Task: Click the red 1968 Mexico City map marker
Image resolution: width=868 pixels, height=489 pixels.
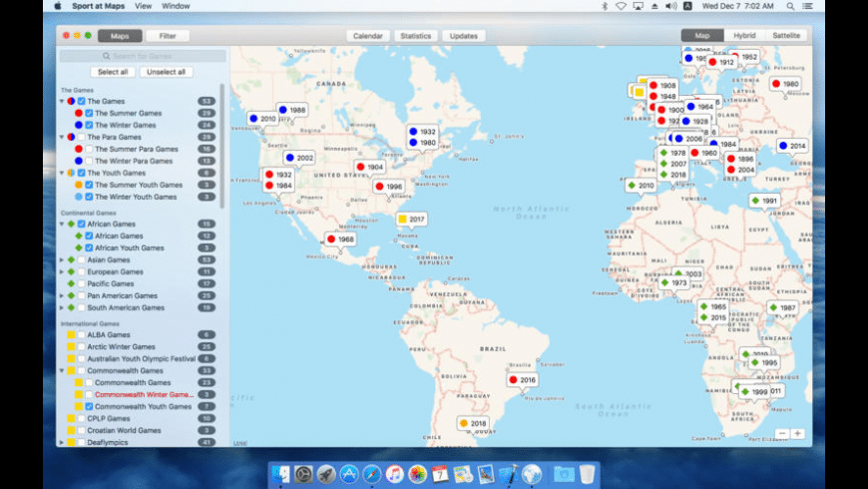Action: [x=340, y=240]
